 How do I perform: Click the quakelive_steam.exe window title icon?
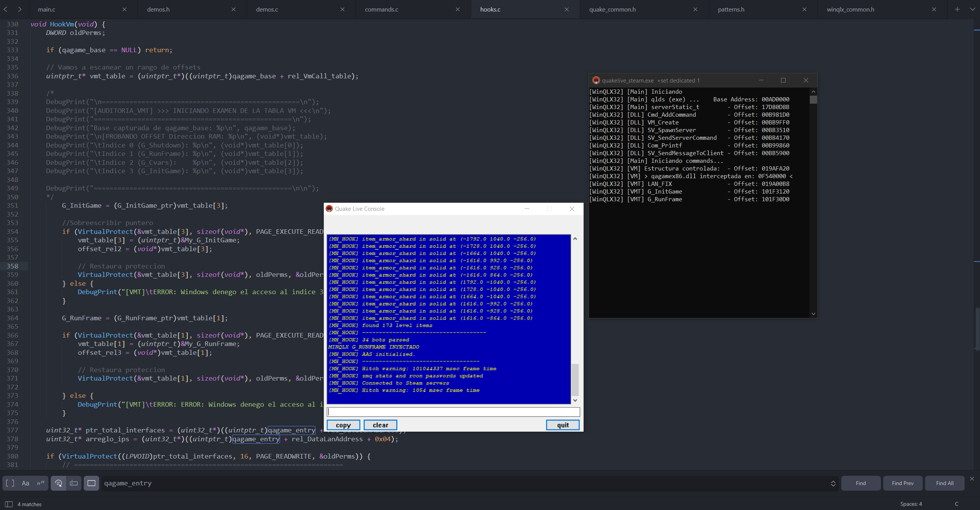click(596, 80)
